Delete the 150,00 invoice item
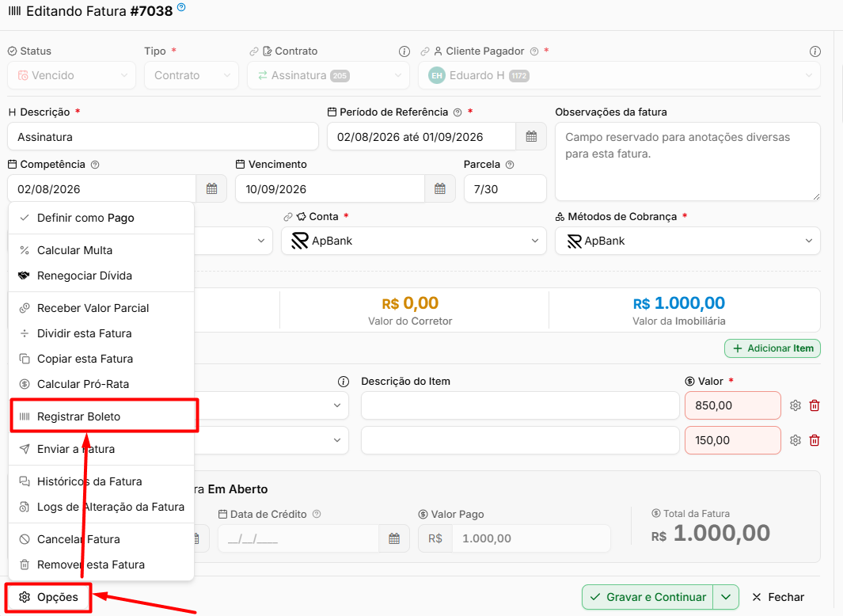The height and width of the screenshot is (616, 843). [815, 440]
